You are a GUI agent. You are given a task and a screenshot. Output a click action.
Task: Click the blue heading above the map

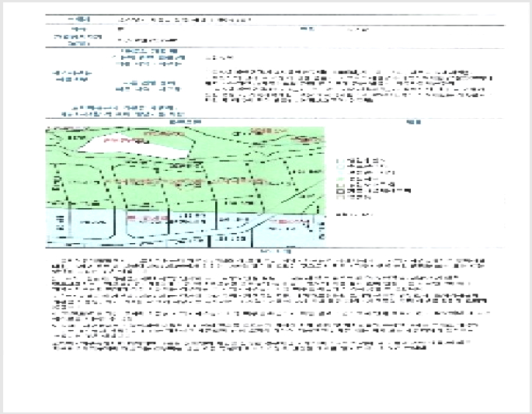(x=186, y=122)
